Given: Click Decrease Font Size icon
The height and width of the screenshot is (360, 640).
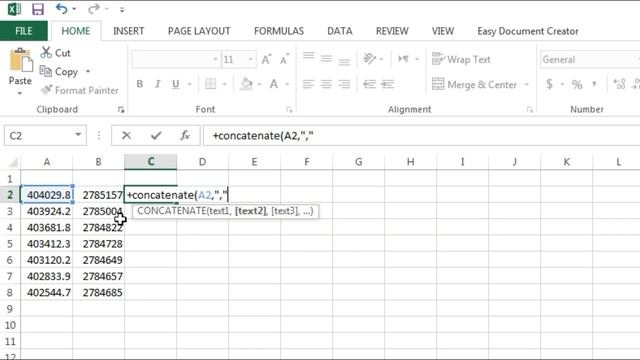Looking at the screenshot, I should tap(284, 60).
